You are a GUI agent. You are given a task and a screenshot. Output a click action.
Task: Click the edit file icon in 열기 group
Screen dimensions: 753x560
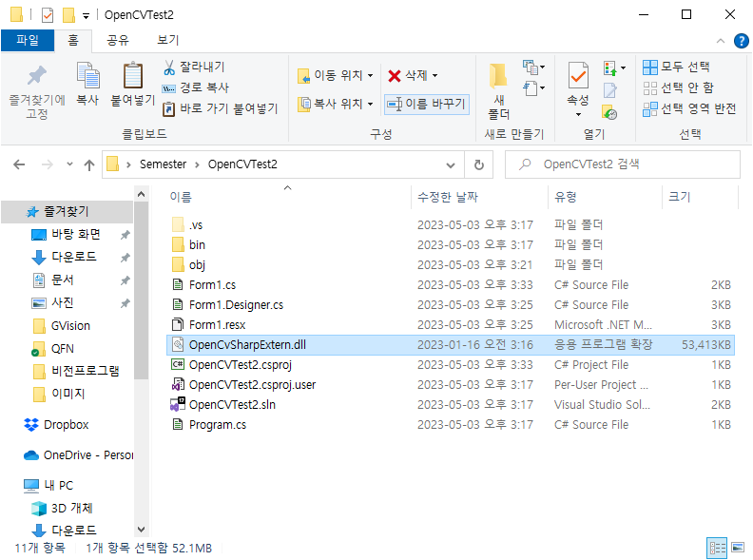click(x=609, y=89)
